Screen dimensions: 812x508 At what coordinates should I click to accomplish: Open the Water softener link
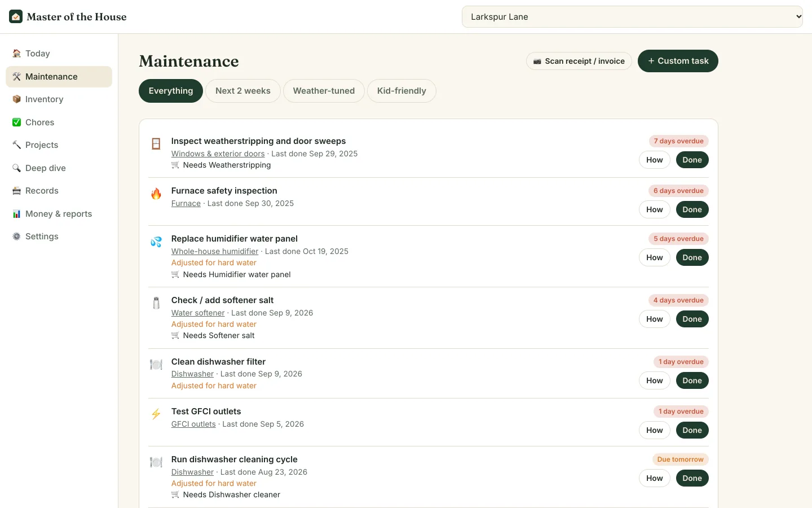[x=198, y=313]
